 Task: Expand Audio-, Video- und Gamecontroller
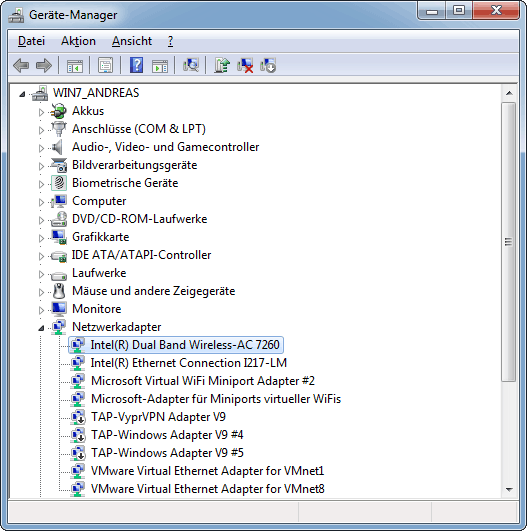tap(41, 148)
